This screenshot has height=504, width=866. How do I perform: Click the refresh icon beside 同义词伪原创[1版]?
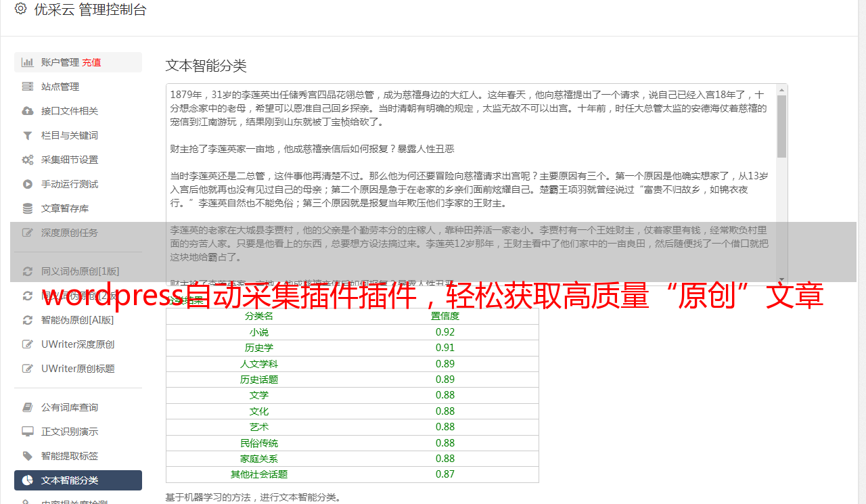pos(28,271)
